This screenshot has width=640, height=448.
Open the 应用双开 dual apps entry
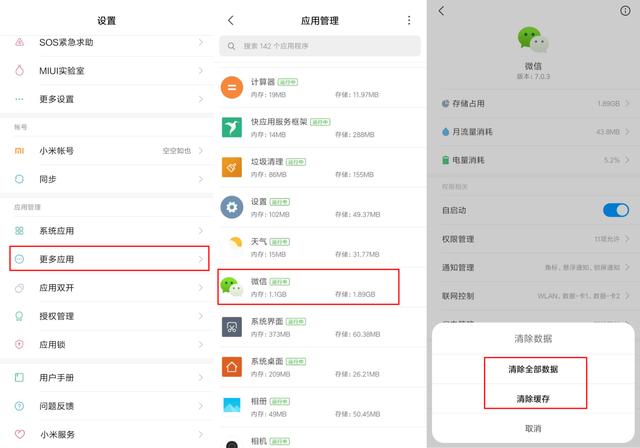pos(107,288)
